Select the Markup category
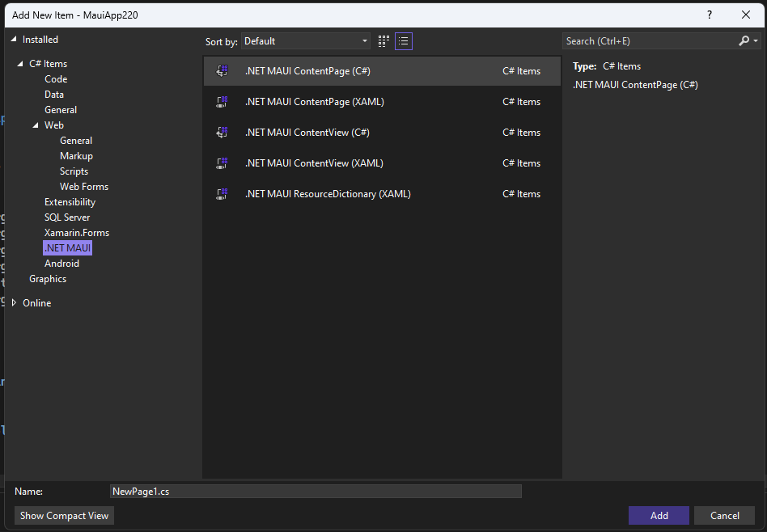Viewport: 767px width, 532px height. click(x=76, y=156)
